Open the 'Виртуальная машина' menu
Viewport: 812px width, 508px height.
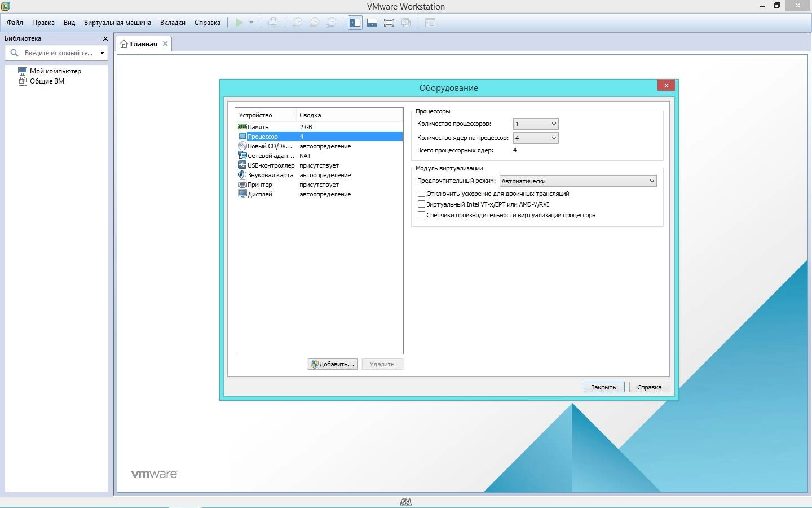(x=117, y=23)
